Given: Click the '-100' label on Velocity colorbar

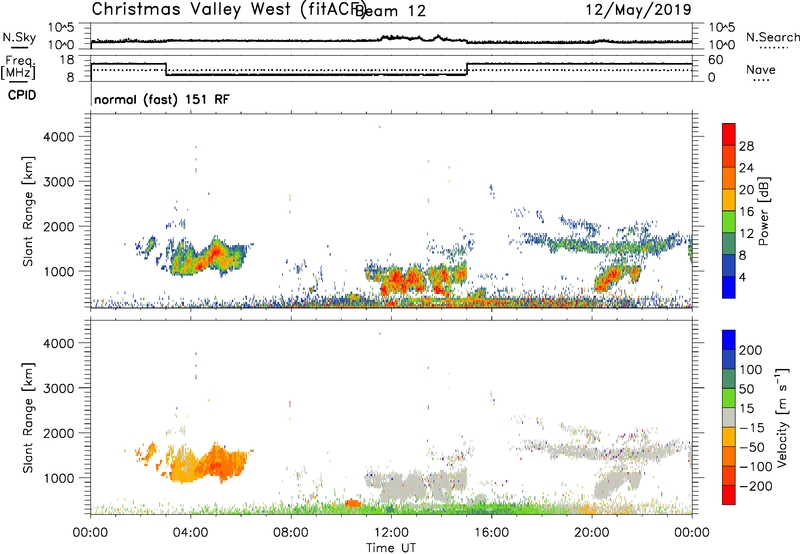Looking at the screenshot, I should 755,467.
